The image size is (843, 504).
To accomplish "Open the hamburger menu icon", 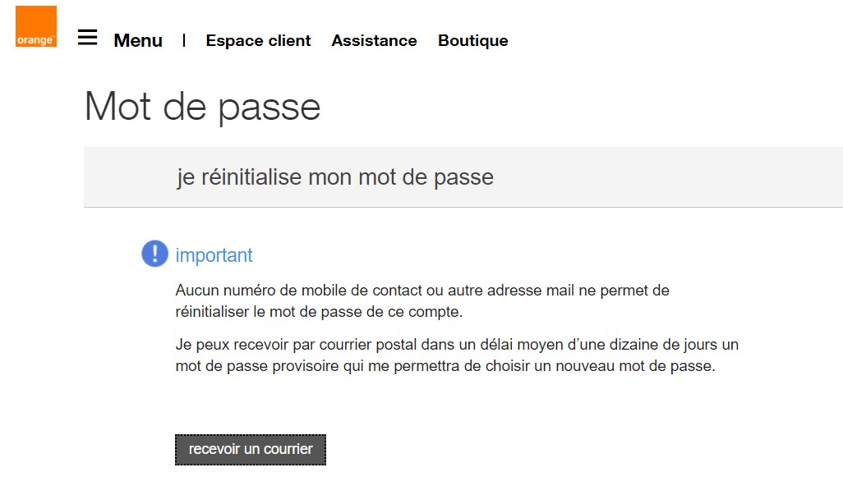I will (87, 38).
